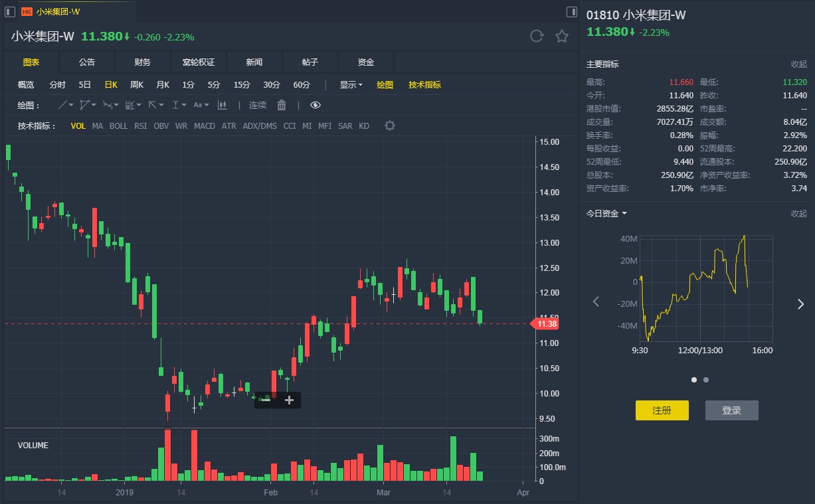Expand wave tool dropdown arrow
This screenshot has height=504, width=815.
coord(116,105)
